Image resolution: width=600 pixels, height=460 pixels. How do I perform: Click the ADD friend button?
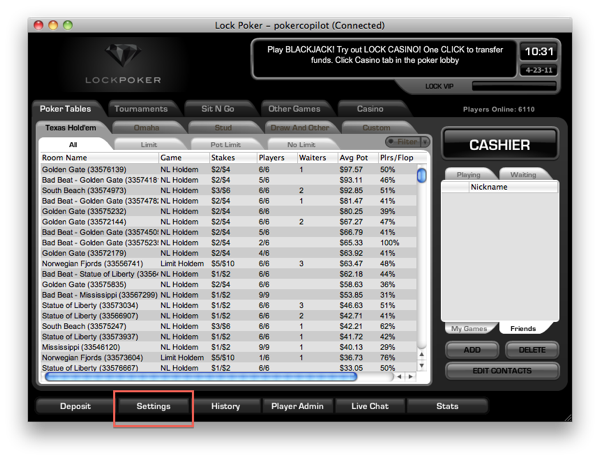(472, 350)
